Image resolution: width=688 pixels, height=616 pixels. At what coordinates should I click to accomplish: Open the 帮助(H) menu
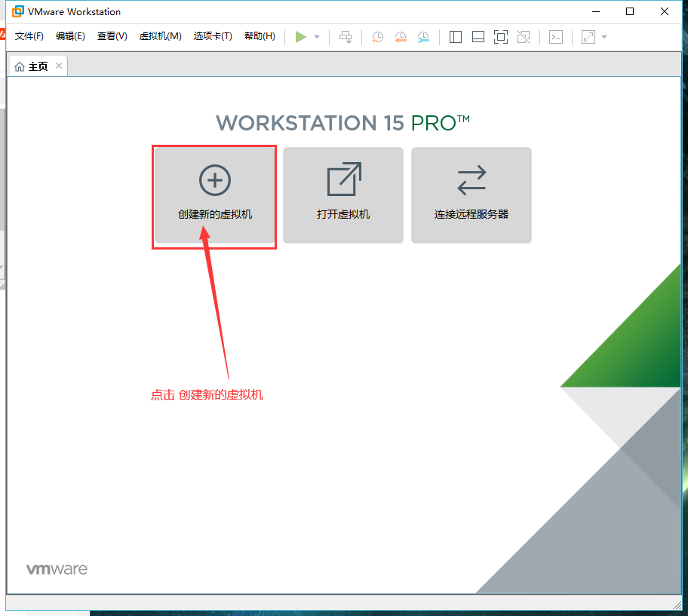click(x=260, y=36)
